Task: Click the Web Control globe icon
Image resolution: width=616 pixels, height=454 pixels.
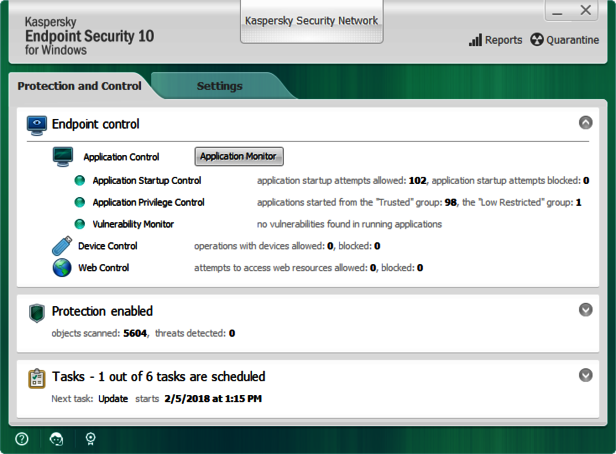Action: pyautogui.click(x=62, y=268)
